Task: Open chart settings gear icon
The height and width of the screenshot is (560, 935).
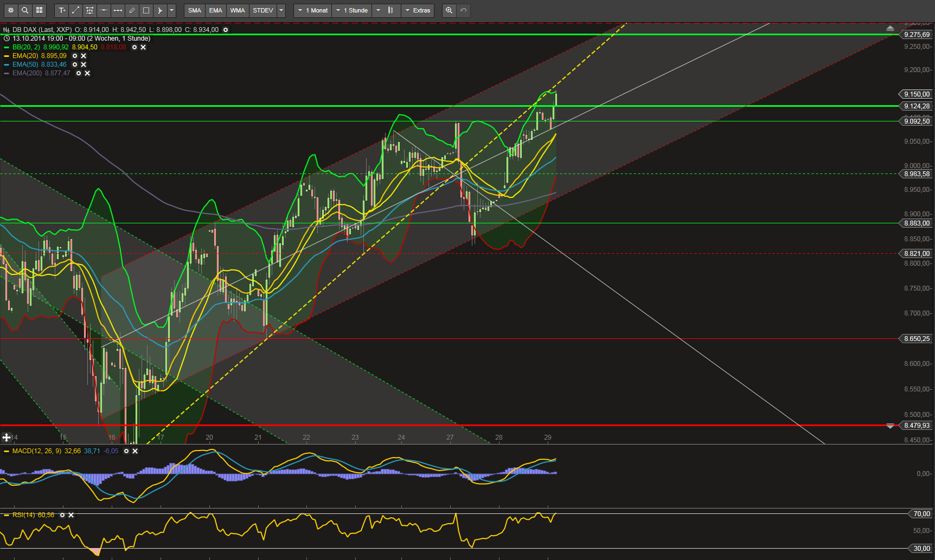Action: point(11,10)
